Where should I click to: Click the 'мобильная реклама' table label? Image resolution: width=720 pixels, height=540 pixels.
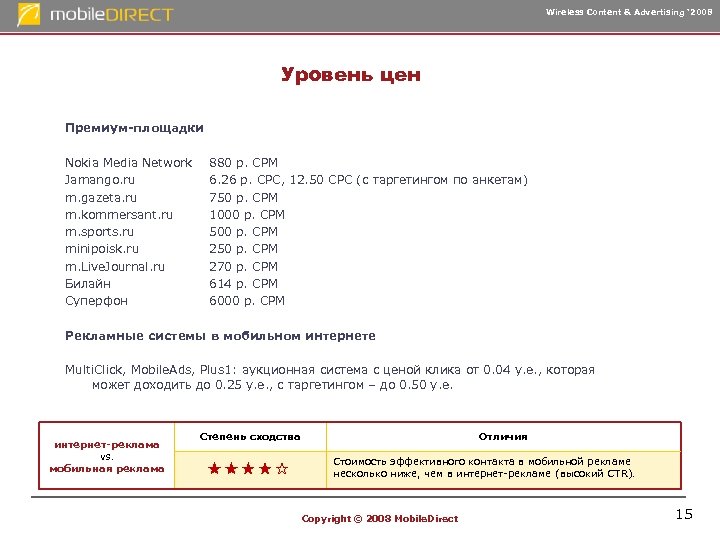tap(107, 469)
